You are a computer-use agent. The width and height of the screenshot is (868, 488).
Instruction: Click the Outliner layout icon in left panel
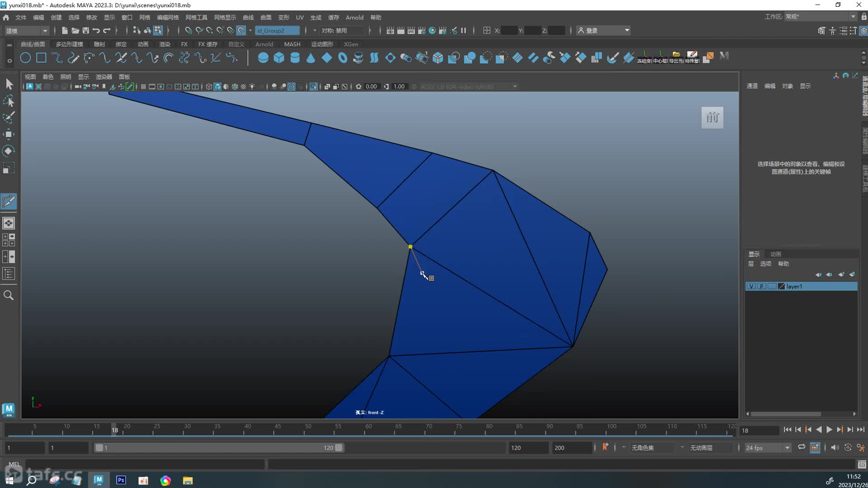[9, 273]
